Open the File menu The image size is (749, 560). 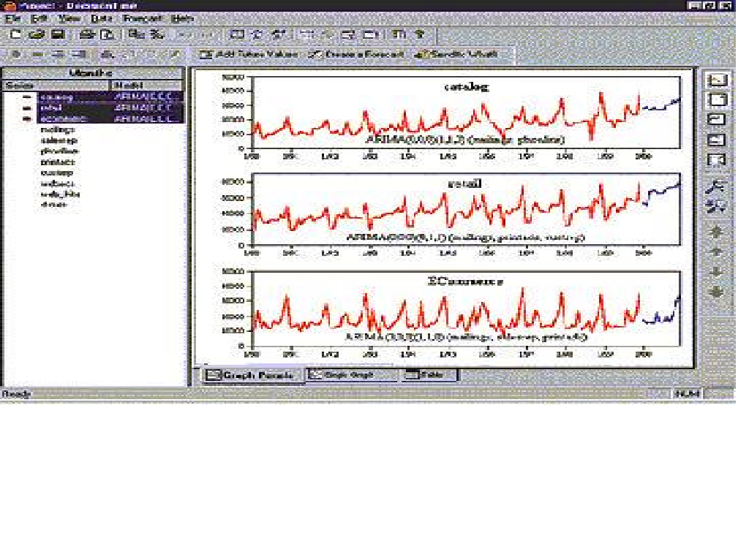12,18
